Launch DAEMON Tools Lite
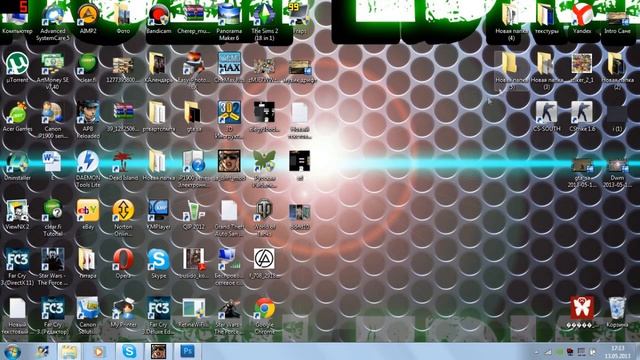The height and width of the screenshot is (360, 640). click(88, 169)
